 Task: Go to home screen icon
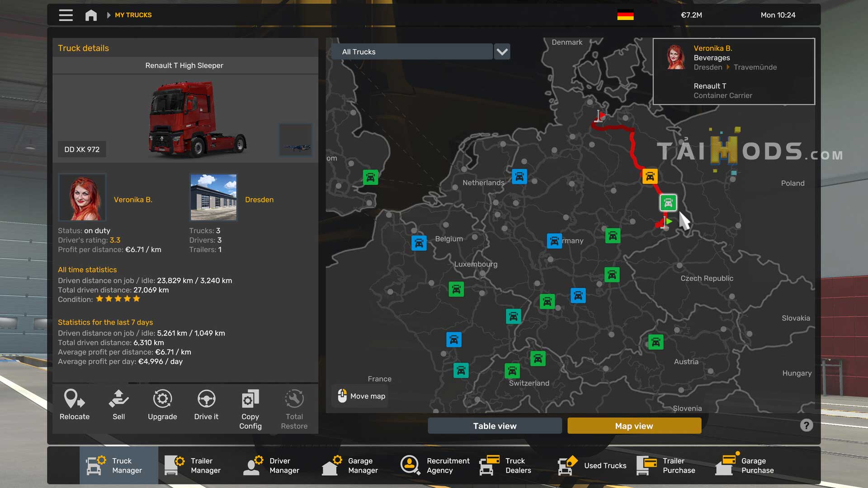[x=91, y=15]
